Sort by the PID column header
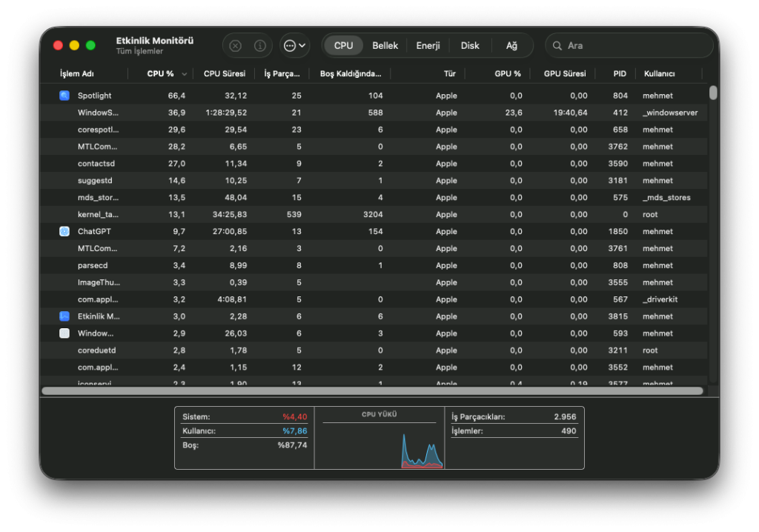Viewport: 759px width, 532px height. [620, 74]
